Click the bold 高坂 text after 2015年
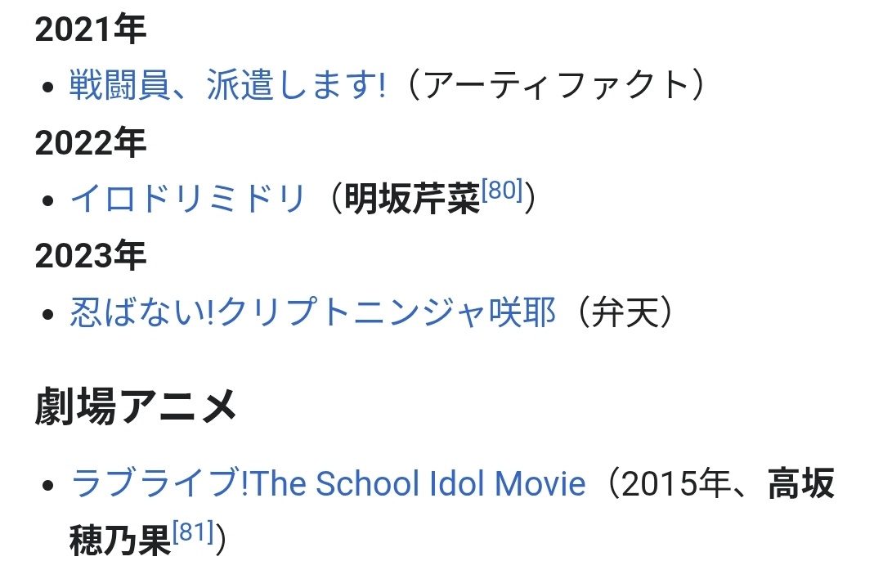Image resolution: width=883 pixels, height=588 pixels. [801, 483]
